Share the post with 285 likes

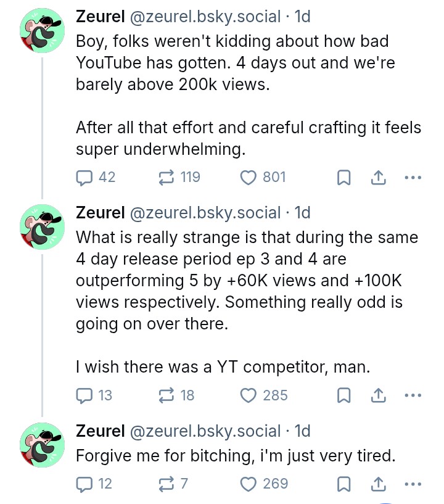[x=377, y=395]
